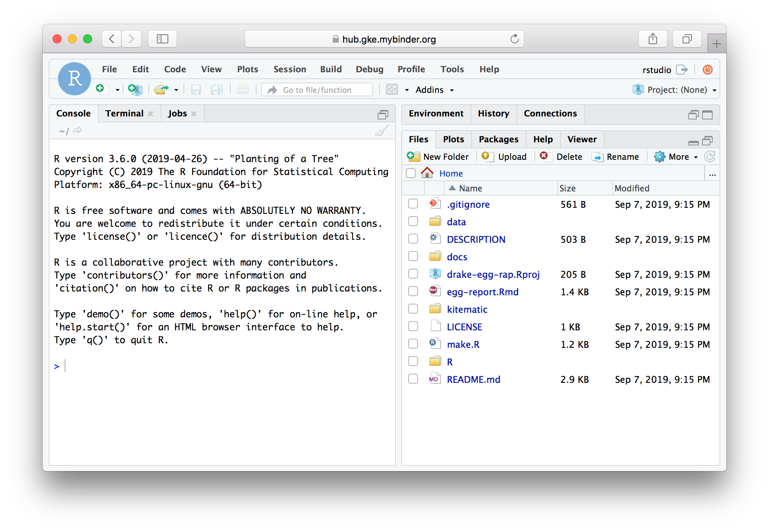Open the Addins dropdown
The width and height of the screenshot is (769, 532).
coord(434,90)
